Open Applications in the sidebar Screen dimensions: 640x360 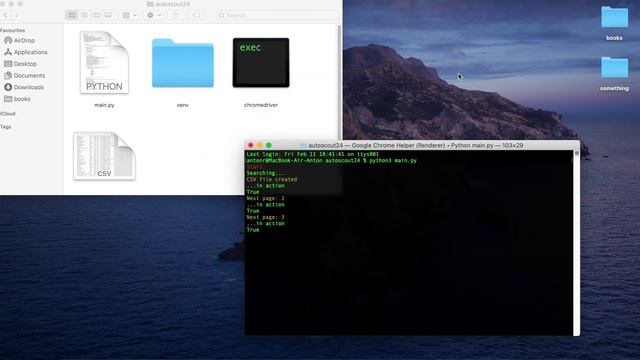(30, 52)
